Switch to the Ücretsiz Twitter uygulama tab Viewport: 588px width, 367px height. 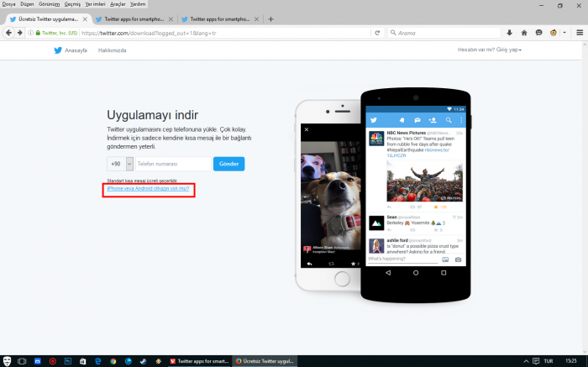[48, 19]
